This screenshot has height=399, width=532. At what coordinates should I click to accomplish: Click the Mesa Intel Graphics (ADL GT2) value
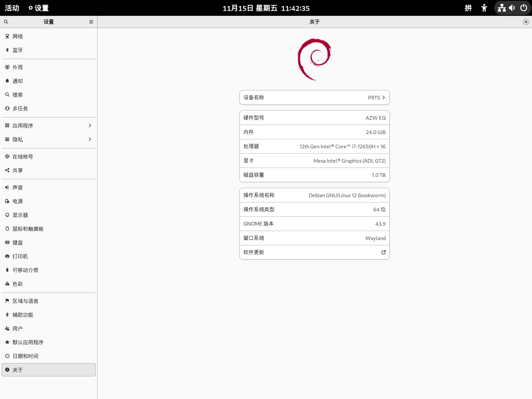tap(349, 161)
